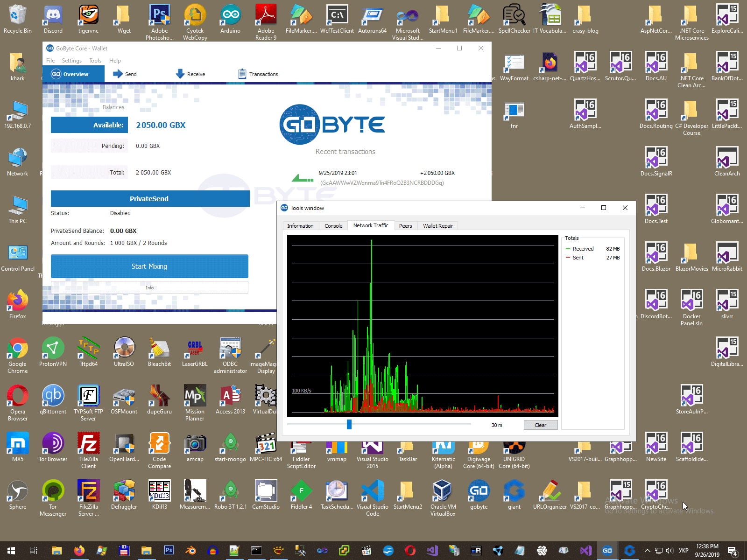Open the Transactions tab
The height and width of the screenshot is (560, 747).
click(x=258, y=74)
